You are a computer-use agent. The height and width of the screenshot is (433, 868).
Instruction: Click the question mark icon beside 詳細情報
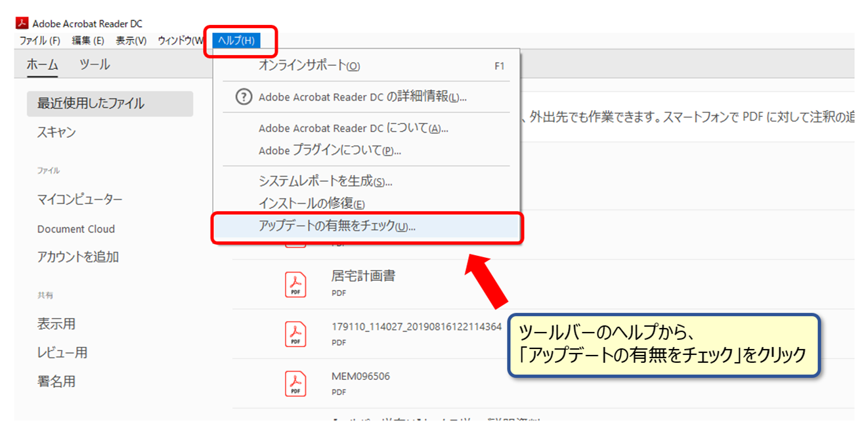pyautogui.click(x=244, y=97)
